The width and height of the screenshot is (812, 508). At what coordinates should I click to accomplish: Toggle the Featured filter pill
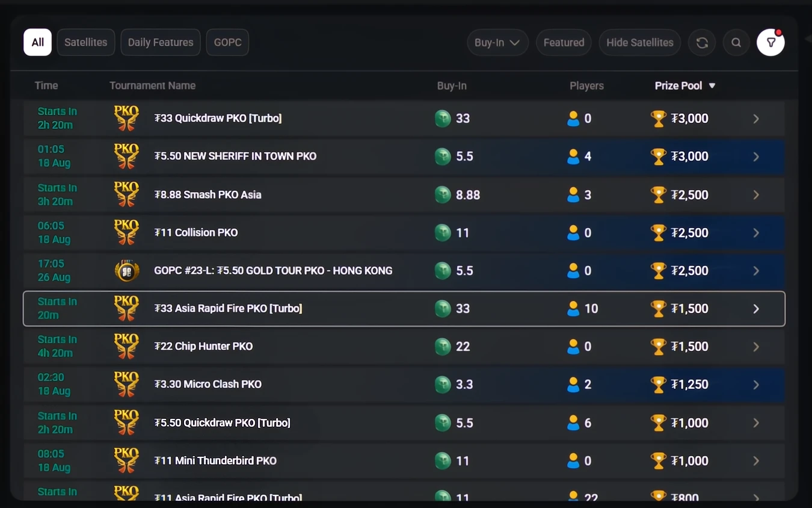coord(564,43)
